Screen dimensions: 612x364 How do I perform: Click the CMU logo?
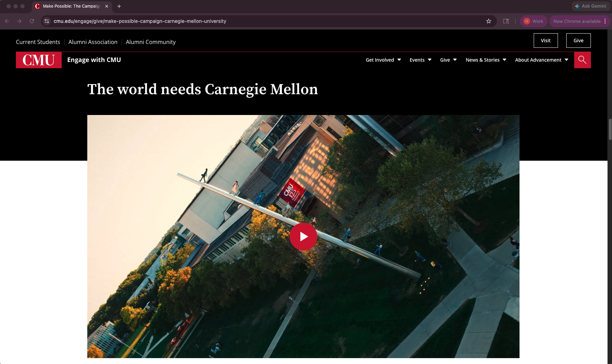pyautogui.click(x=39, y=60)
